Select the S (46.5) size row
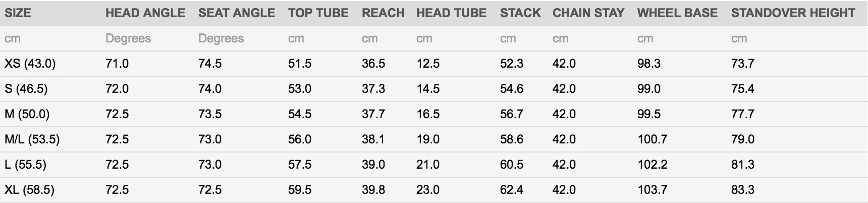Screen dimensions: 868x203 [x=434, y=89]
